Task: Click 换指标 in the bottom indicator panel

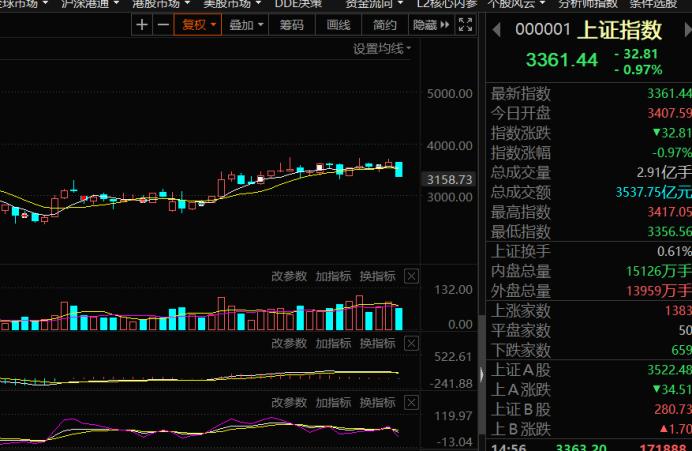Action: 377,402
